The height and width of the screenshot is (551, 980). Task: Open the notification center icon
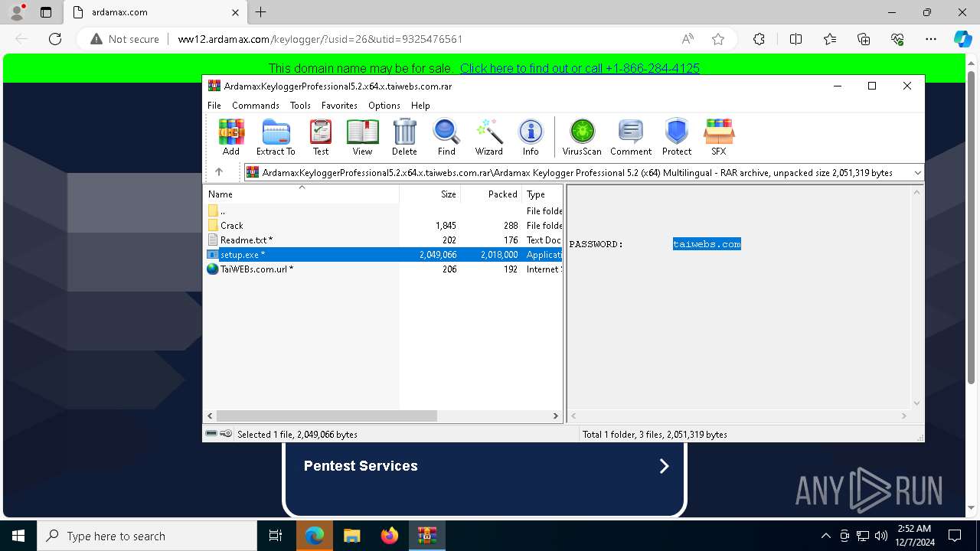tap(955, 536)
